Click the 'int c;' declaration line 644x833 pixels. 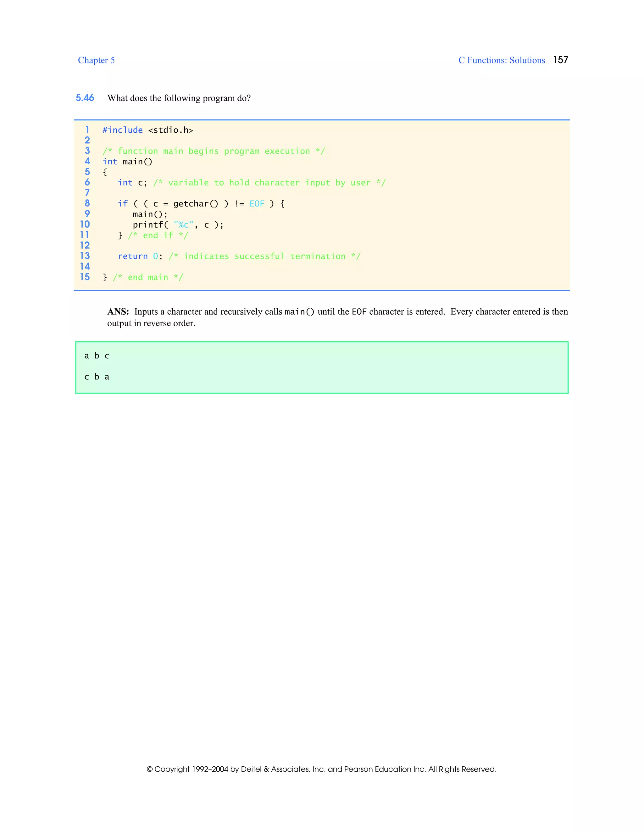pyautogui.click(x=132, y=183)
